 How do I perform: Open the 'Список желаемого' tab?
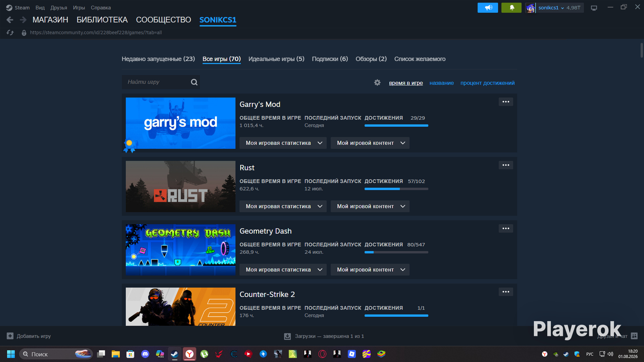coord(420,59)
